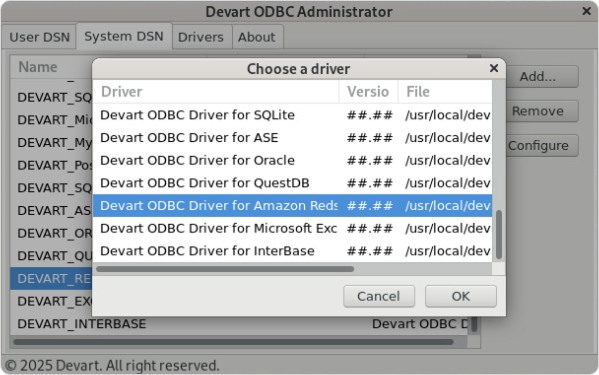Select Devart ODBC Driver for Oracle

(292, 160)
